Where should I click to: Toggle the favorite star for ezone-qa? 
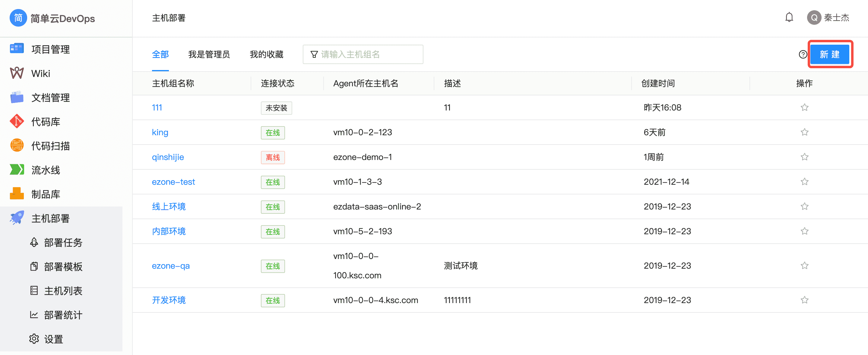point(804,266)
